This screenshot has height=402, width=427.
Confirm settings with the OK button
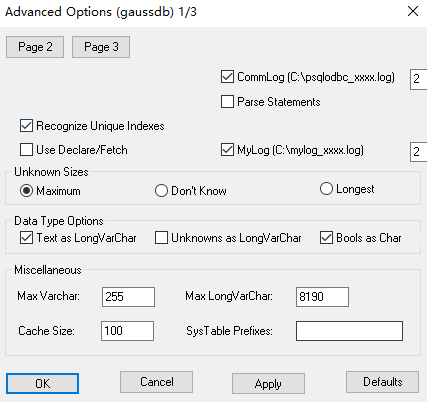pos(42,383)
